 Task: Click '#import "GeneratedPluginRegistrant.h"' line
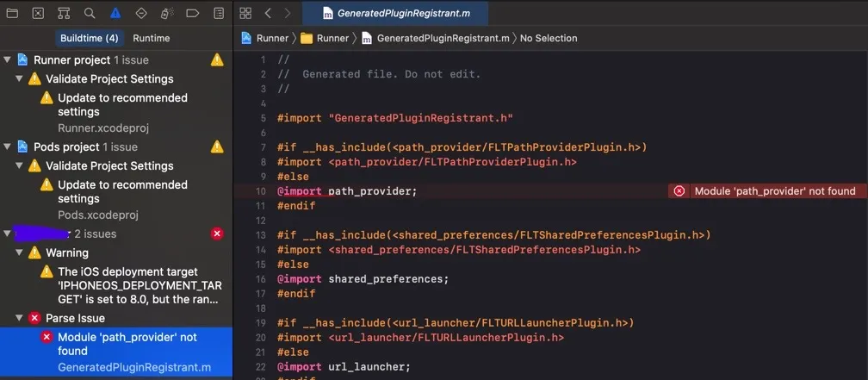pyautogui.click(x=395, y=118)
